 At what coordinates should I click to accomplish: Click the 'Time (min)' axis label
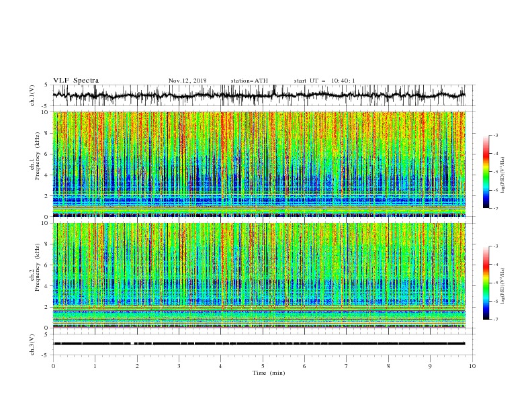[x=269, y=373]
